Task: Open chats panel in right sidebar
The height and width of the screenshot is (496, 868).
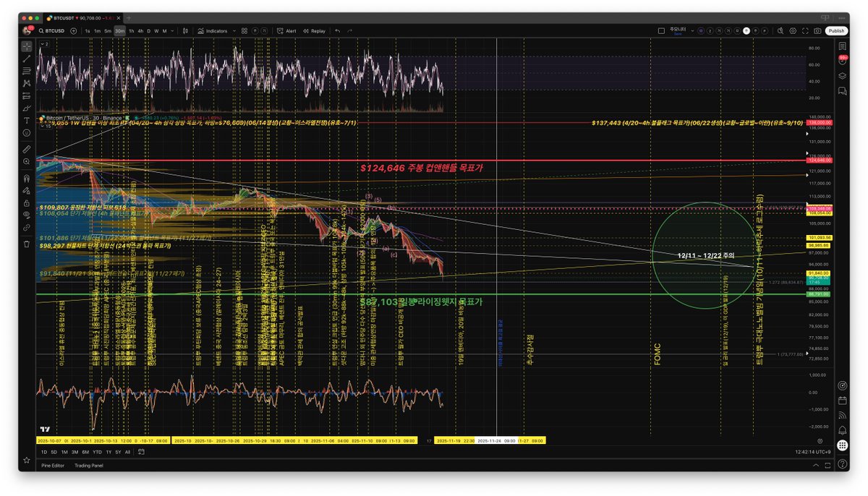Action: tap(843, 91)
